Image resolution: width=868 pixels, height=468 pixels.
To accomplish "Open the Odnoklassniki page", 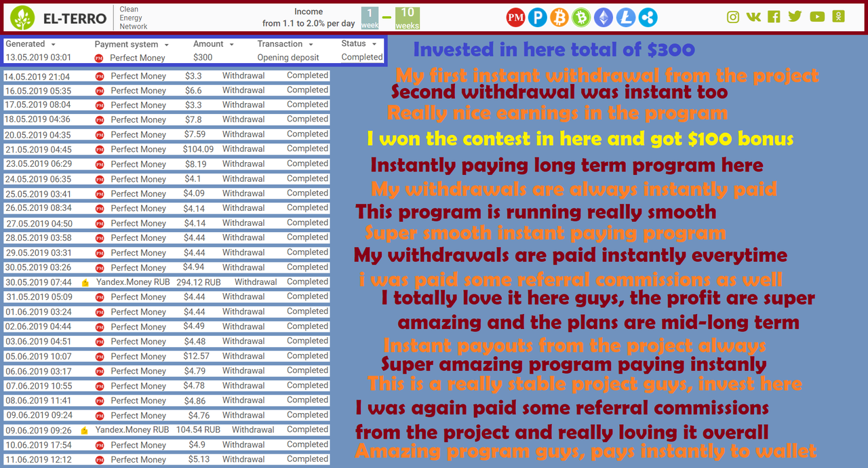I will click(x=839, y=17).
